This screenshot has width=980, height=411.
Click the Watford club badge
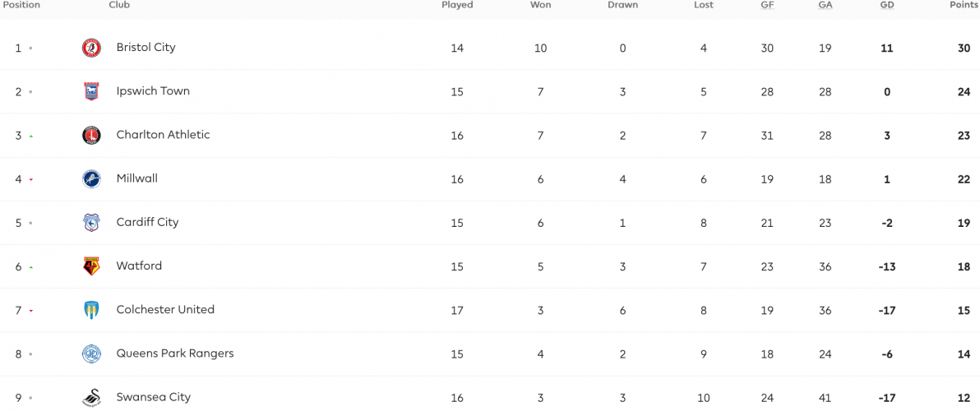coord(92,266)
